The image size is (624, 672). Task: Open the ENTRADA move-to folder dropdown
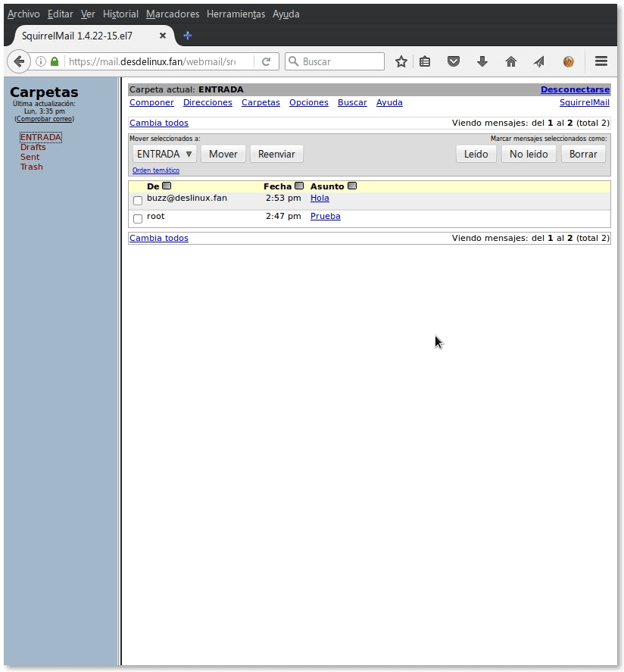pos(164,154)
